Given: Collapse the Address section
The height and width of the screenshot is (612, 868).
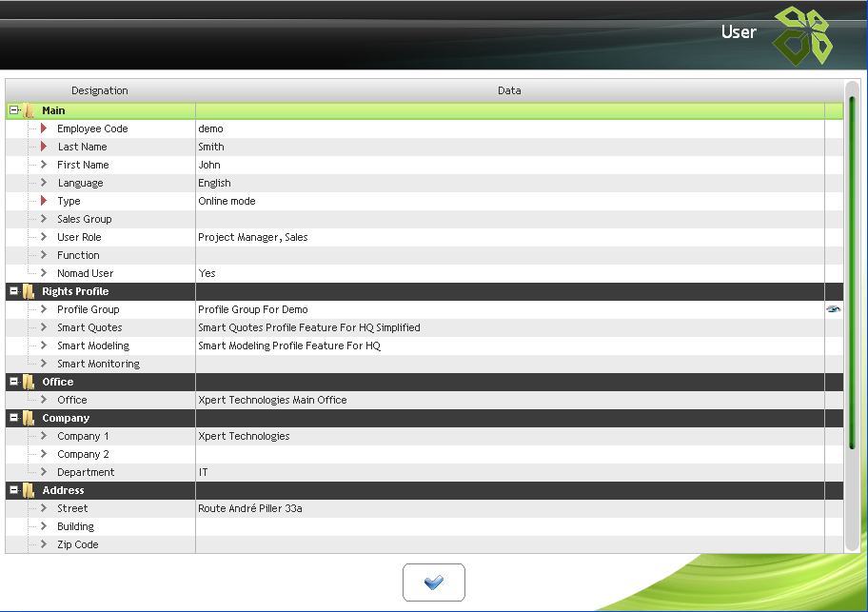Looking at the screenshot, I should [x=14, y=490].
